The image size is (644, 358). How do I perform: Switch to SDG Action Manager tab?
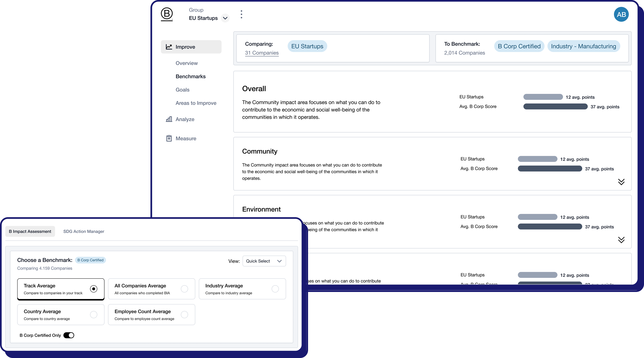(x=84, y=231)
